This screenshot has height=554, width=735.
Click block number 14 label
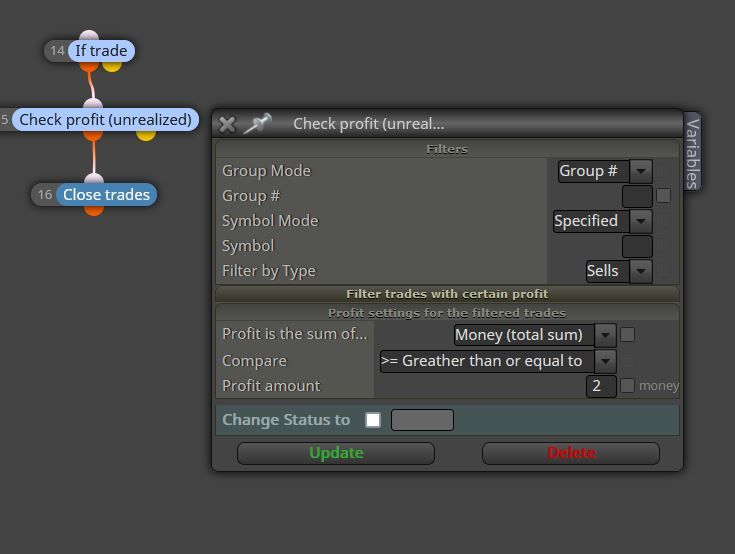[x=57, y=51]
